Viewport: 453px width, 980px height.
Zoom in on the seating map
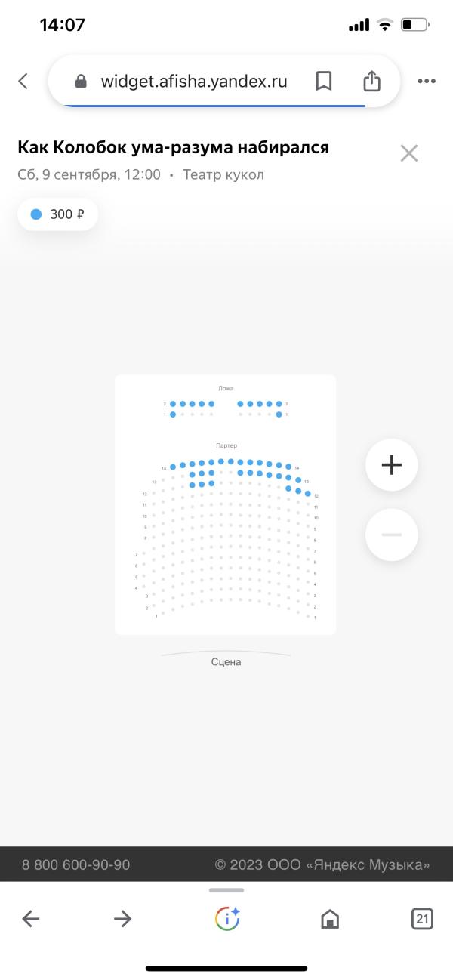391,465
